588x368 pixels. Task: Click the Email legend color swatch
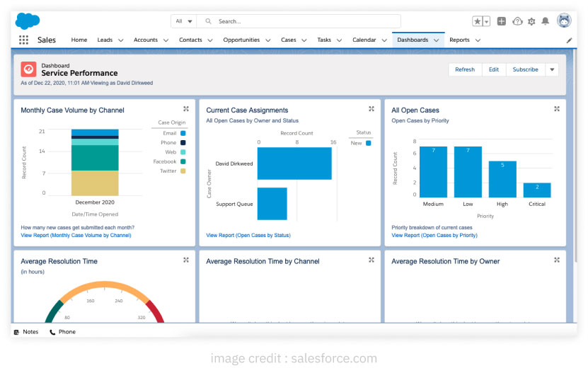pos(183,133)
